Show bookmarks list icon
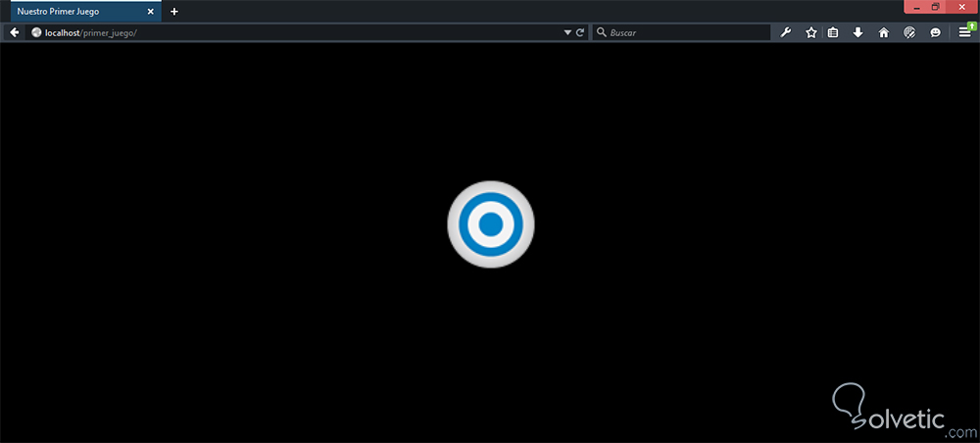Screen dimensions: 980x443 832,32
